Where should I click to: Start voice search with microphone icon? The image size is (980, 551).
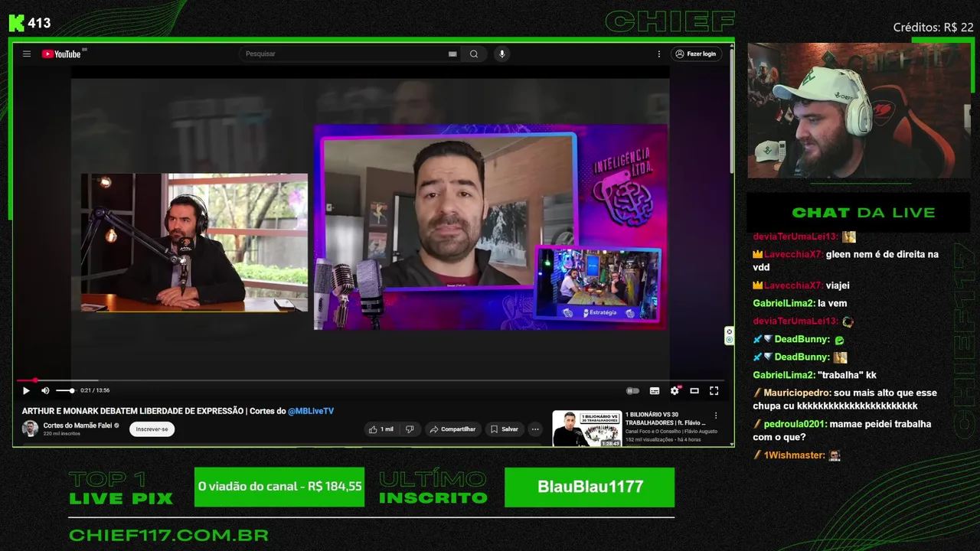pos(502,54)
